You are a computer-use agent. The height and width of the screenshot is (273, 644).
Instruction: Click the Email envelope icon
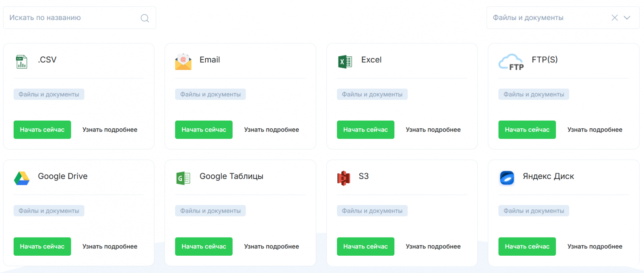[183, 62]
